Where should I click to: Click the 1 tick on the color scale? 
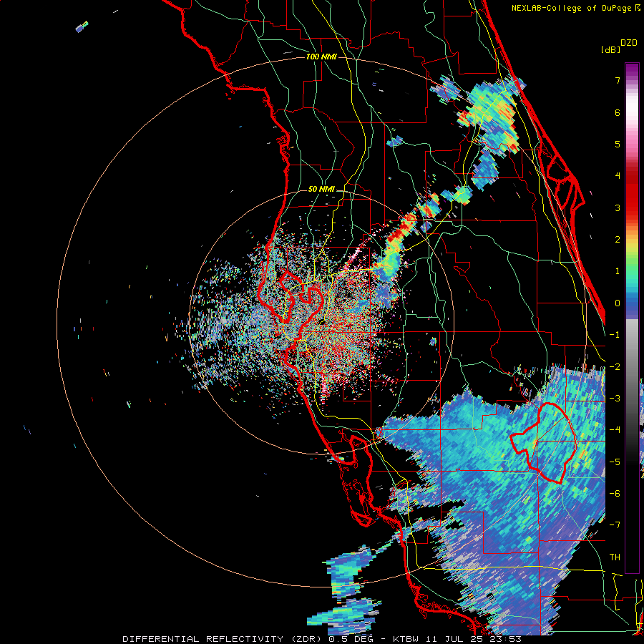tap(618, 271)
